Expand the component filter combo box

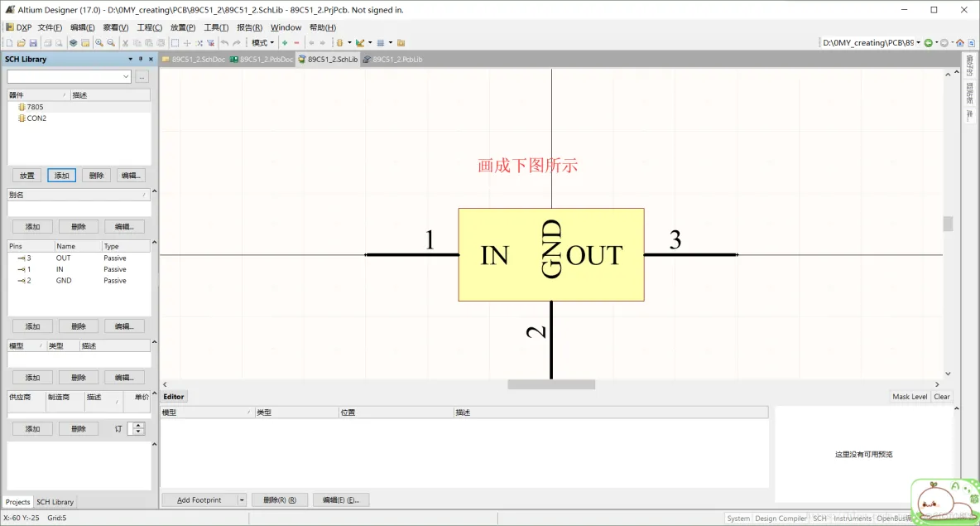coord(126,77)
